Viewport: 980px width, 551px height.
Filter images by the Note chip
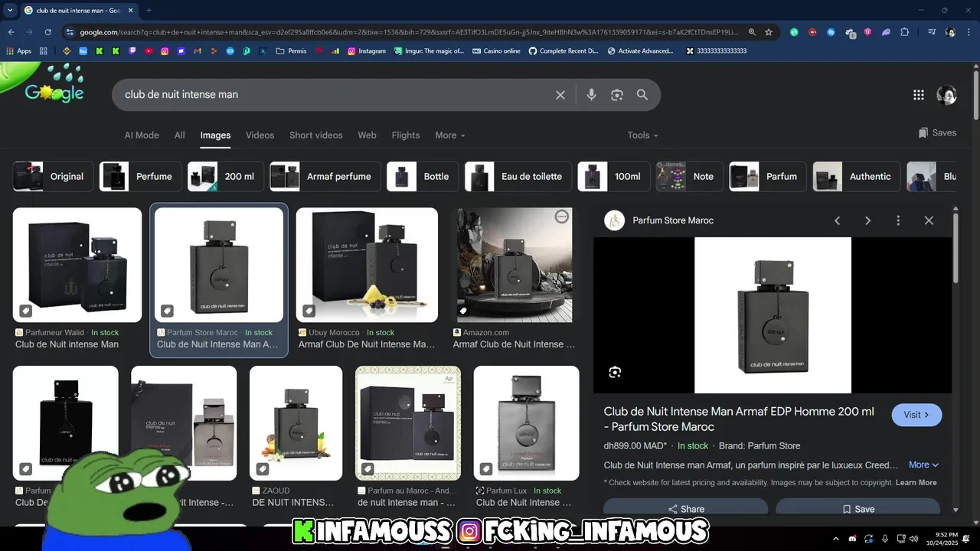pos(690,176)
